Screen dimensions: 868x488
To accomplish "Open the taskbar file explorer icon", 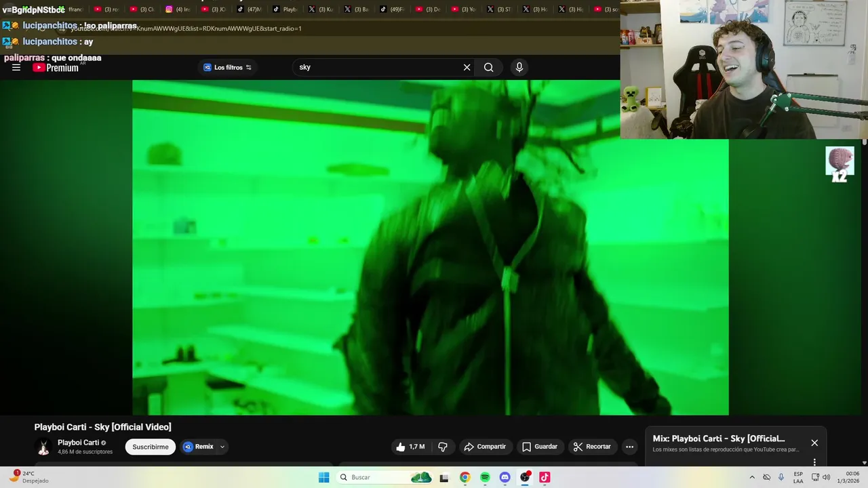I will point(444,477).
